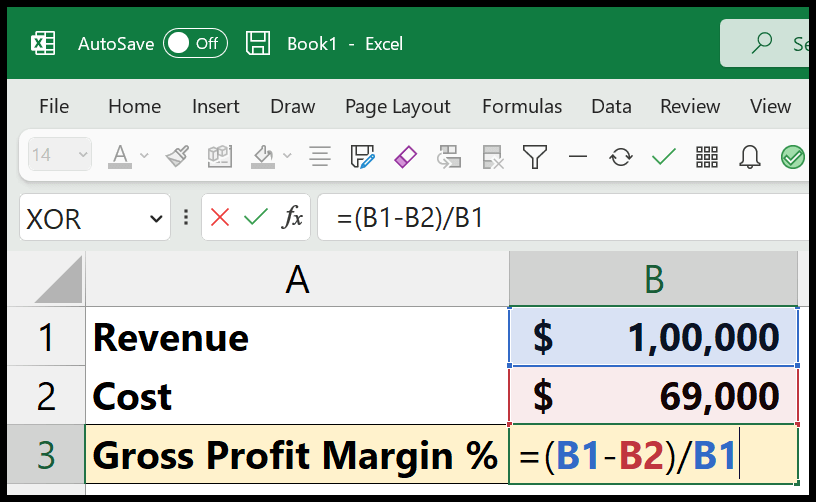
Task: Click the purple eraser clear icon
Action: 405,157
